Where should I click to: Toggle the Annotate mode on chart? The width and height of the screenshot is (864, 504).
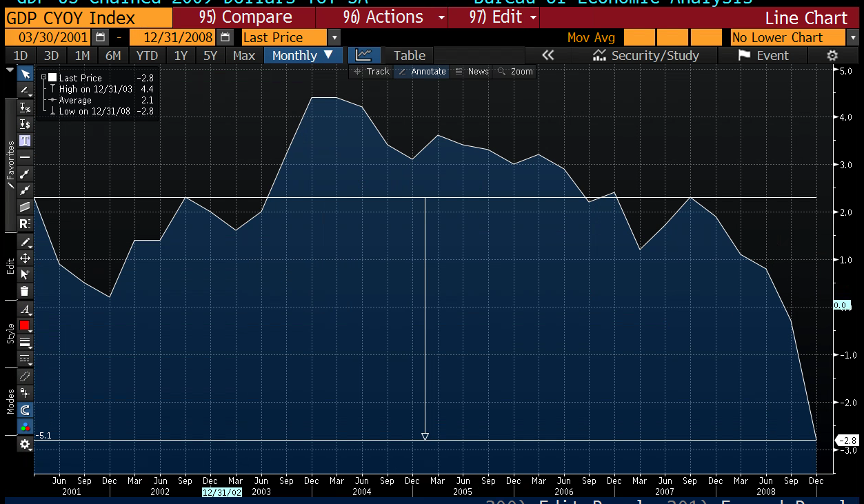(422, 72)
